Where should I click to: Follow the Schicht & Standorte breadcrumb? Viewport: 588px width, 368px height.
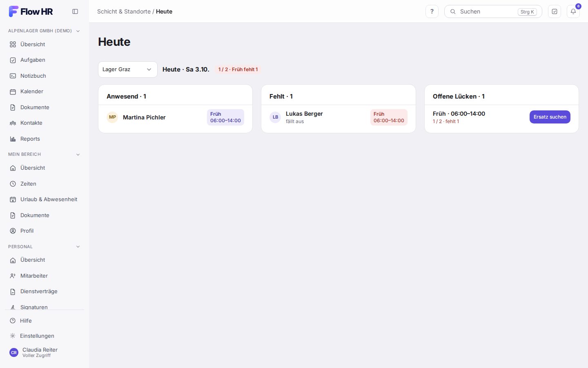[x=124, y=11]
